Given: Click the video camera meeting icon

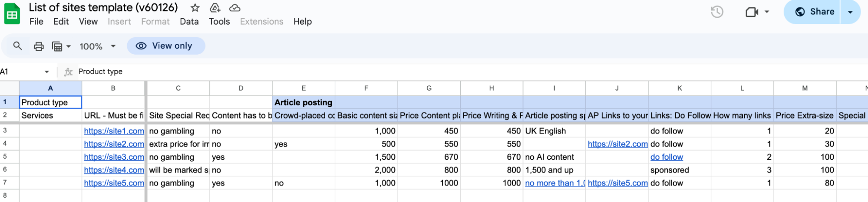Looking at the screenshot, I should [x=751, y=12].
